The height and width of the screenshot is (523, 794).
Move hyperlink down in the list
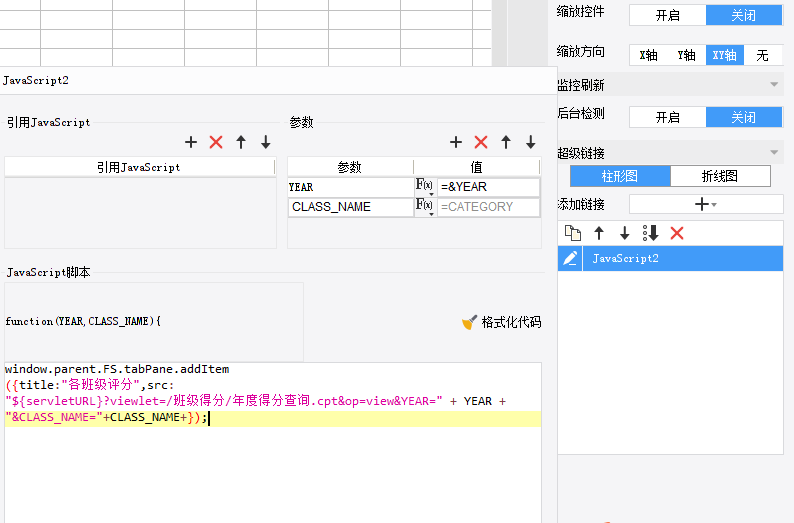(624, 233)
